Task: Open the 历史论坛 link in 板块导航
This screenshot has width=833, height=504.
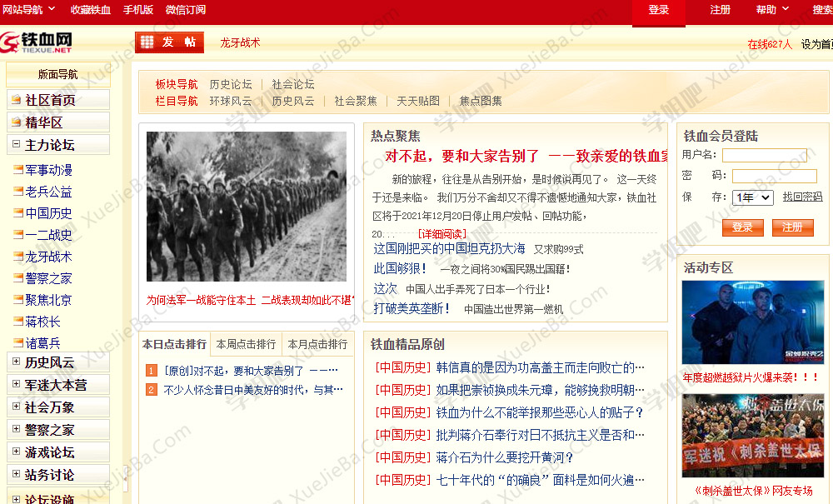Action: click(231, 84)
